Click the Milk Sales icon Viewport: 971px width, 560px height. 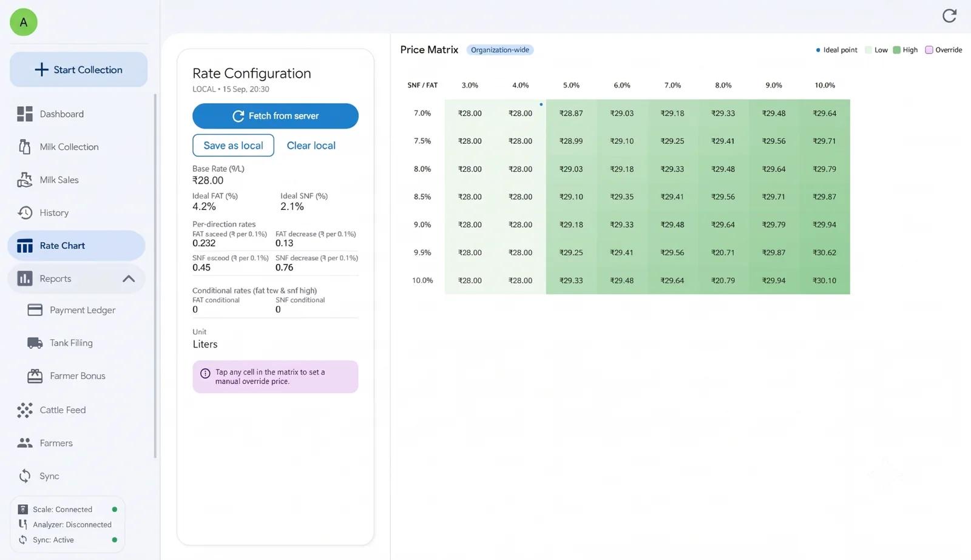click(x=25, y=180)
